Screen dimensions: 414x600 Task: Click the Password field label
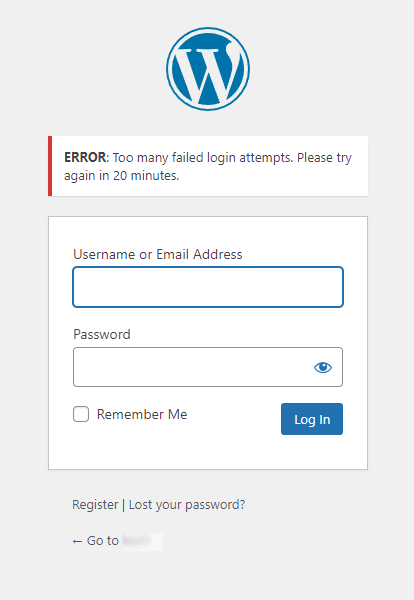tap(102, 334)
